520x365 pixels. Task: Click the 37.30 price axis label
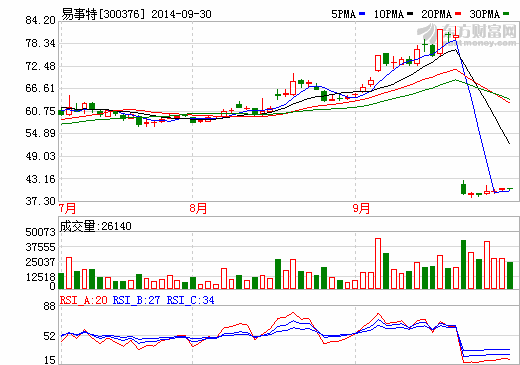click(x=40, y=201)
